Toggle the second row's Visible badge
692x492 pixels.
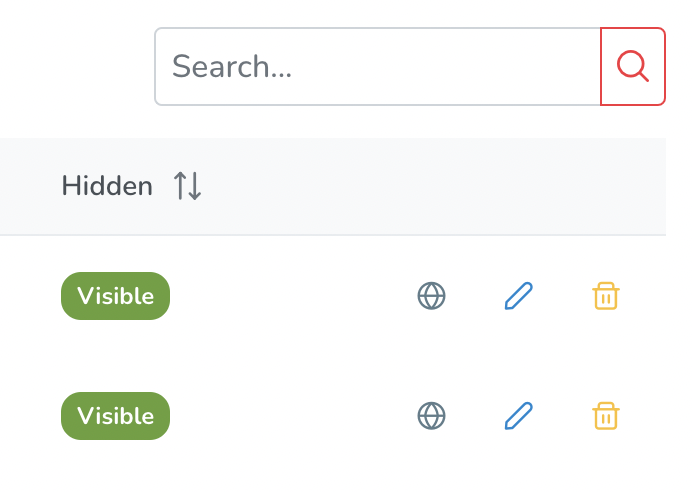[115, 416]
